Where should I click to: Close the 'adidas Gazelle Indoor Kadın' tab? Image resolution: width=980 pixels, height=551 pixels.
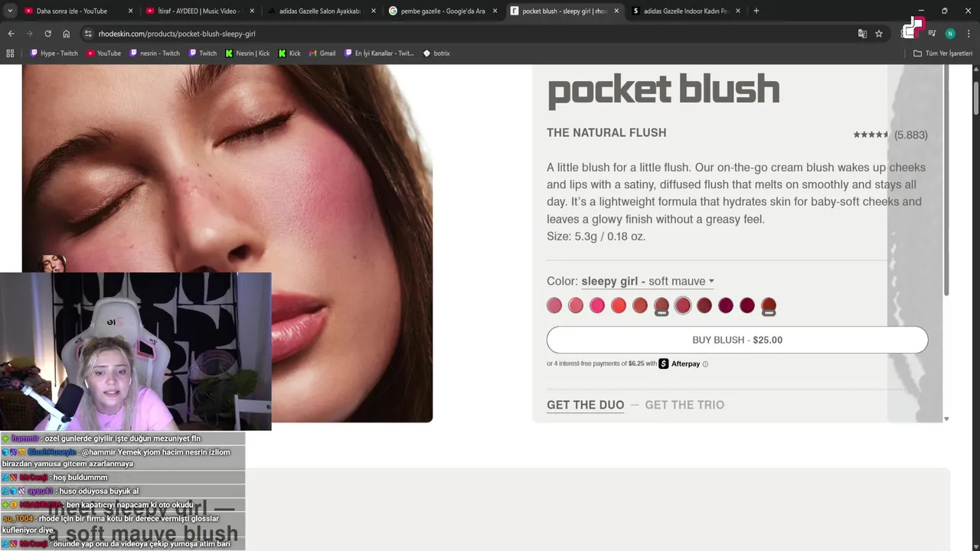pos(738,11)
